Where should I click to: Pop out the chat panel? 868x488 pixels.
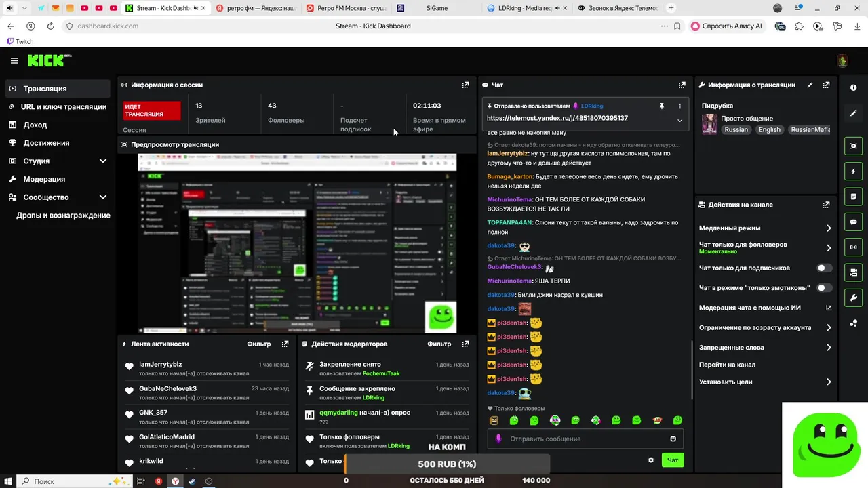tap(682, 85)
